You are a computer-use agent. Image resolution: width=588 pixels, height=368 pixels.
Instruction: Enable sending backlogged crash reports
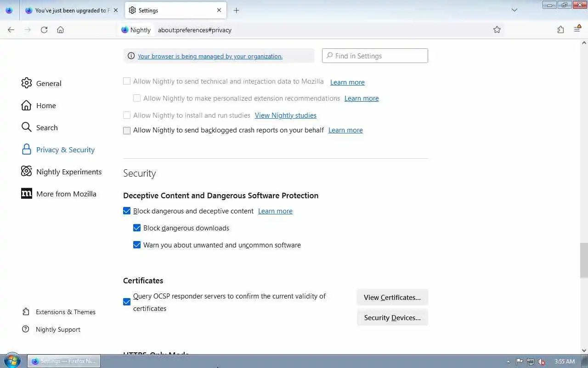click(127, 131)
